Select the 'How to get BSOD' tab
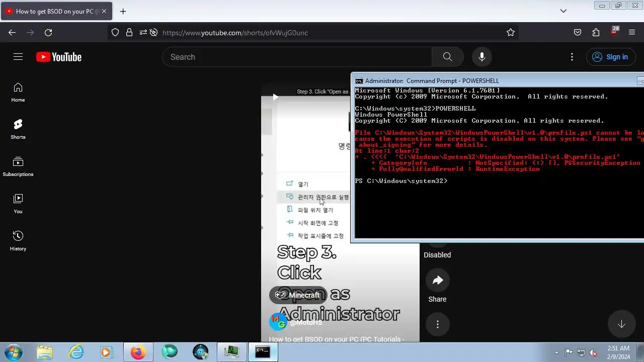This screenshot has width=644, height=362. pyautogui.click(x=56, y=11)
